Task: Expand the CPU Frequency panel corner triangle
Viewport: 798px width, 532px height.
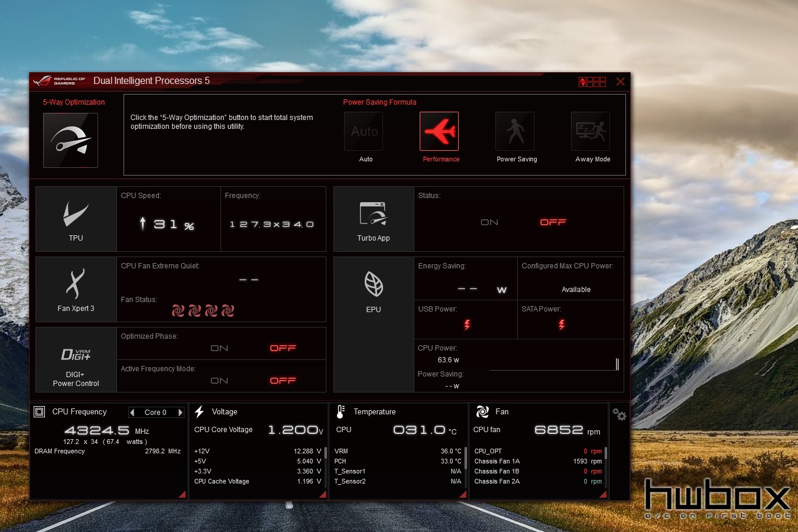Action: pos(182,494)
